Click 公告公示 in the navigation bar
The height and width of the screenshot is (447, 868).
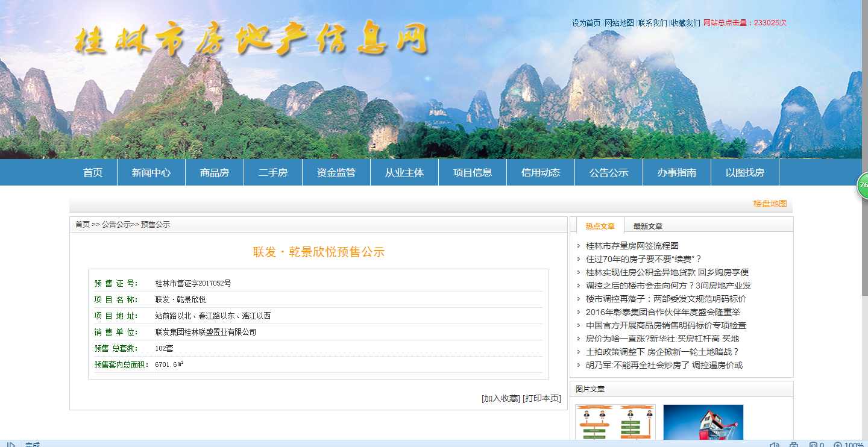609,173
